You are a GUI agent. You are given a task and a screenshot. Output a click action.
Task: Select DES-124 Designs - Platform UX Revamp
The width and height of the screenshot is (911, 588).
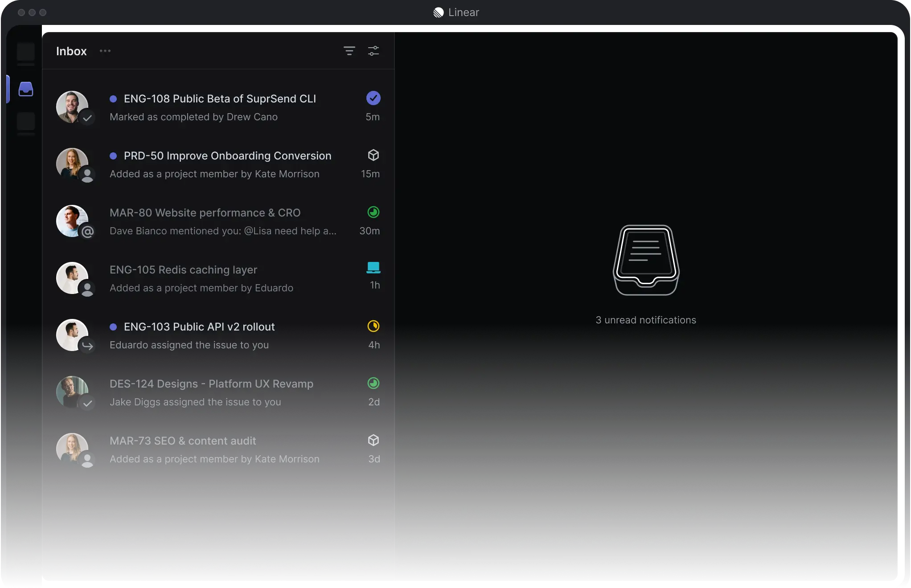click(211, 384)
